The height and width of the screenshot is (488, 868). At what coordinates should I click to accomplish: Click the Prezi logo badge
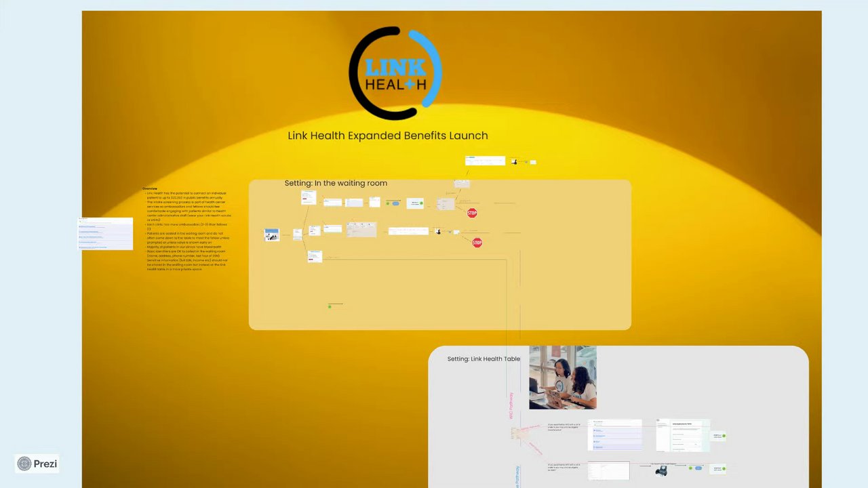tap(37, 464)
